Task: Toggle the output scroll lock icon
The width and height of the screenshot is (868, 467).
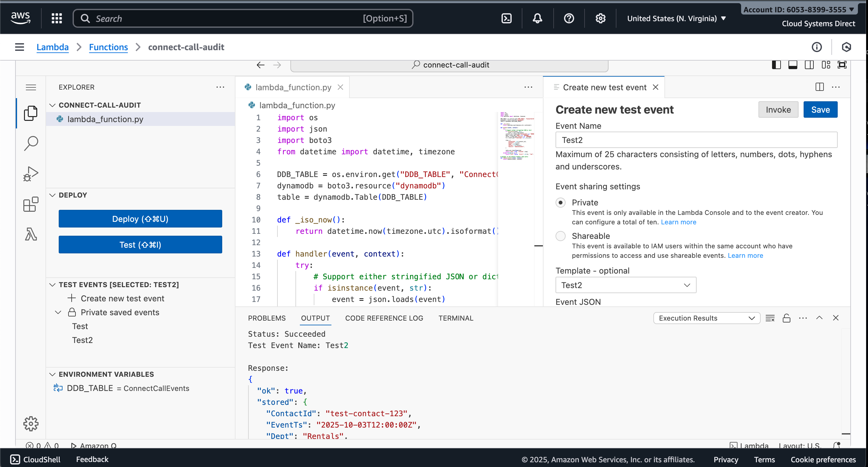Action: pos(787,318)
